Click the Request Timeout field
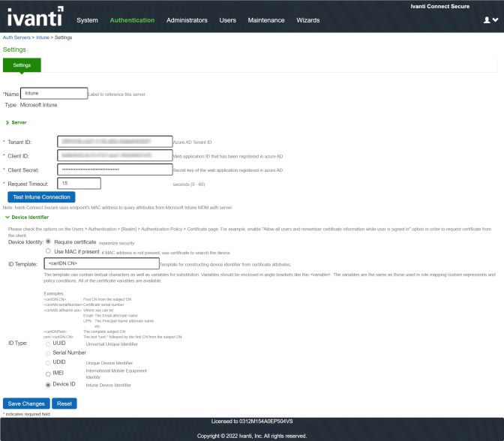504x441 pixels. point(79,183)
